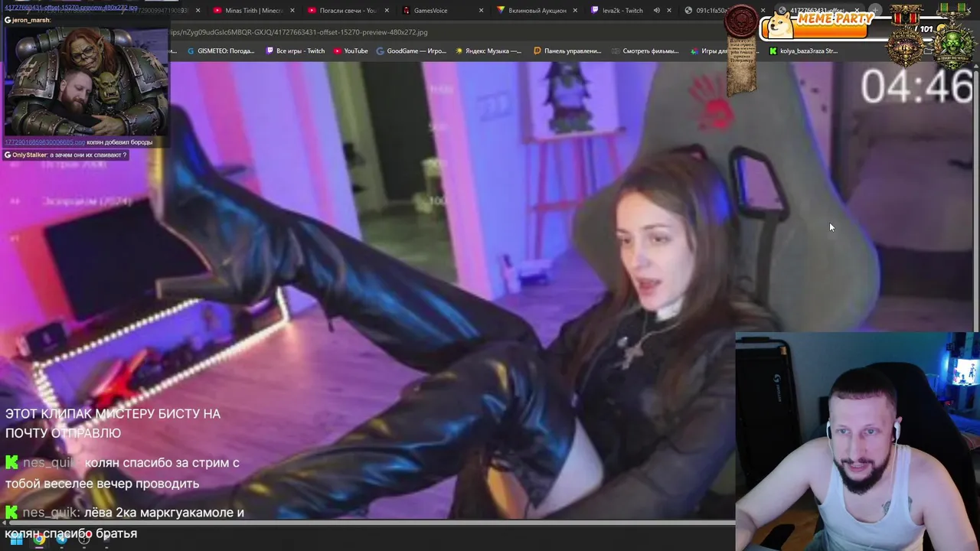Click the browser address bar URL
The image size is (980, 551).
tap(299, 32)
